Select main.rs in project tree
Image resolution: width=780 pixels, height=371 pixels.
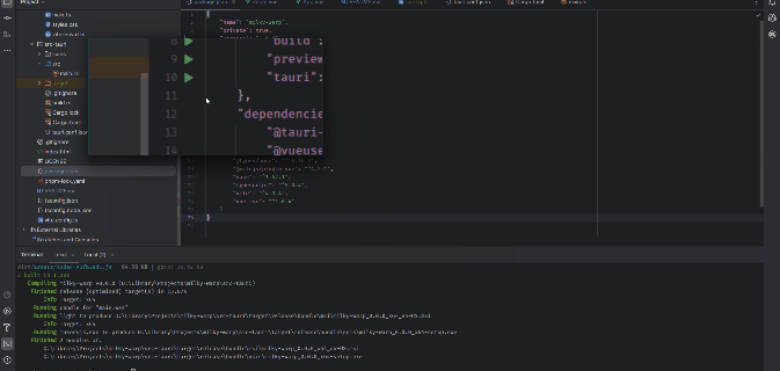coord(65,74)
